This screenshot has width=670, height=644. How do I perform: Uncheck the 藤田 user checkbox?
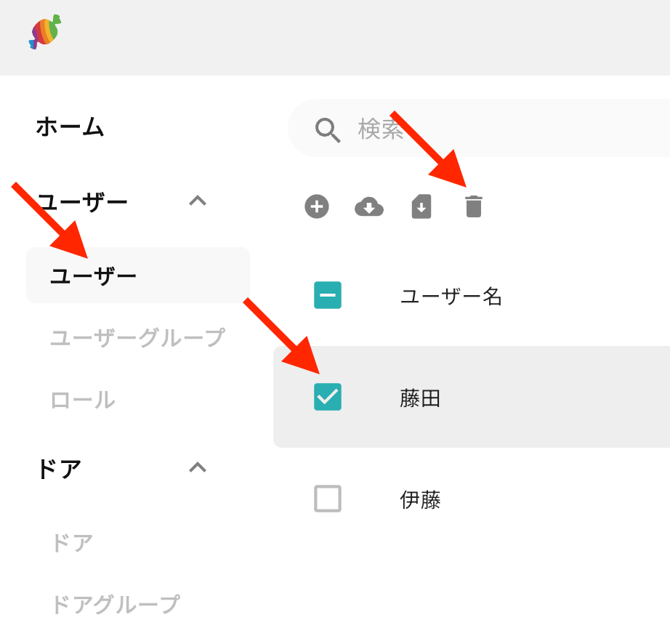[328, 397]
